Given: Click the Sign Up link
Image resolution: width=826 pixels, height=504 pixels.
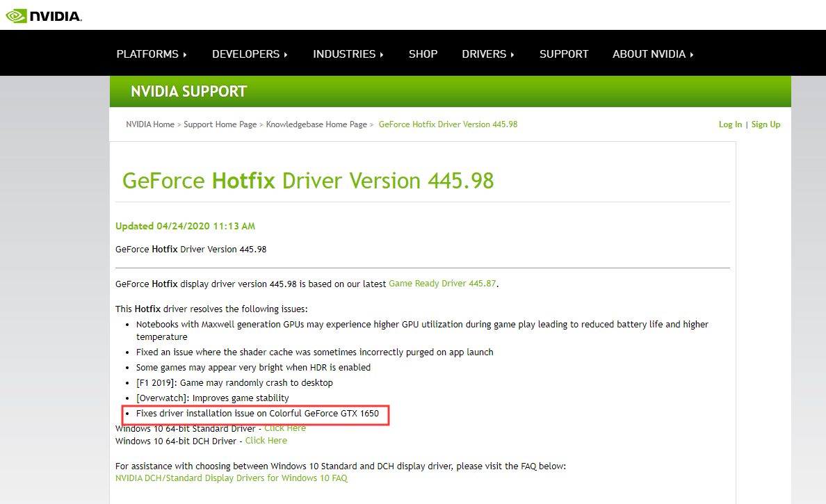Looking at the screenshot, I should [766, 124].
